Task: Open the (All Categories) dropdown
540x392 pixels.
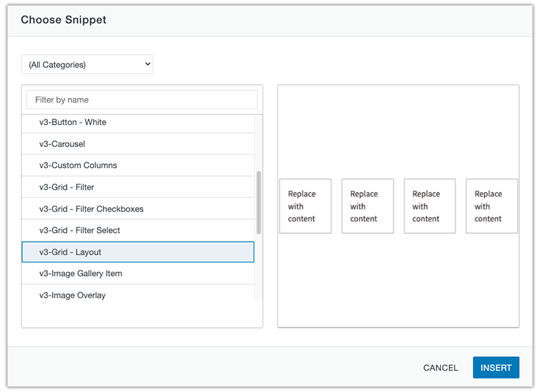Action: 87,64
